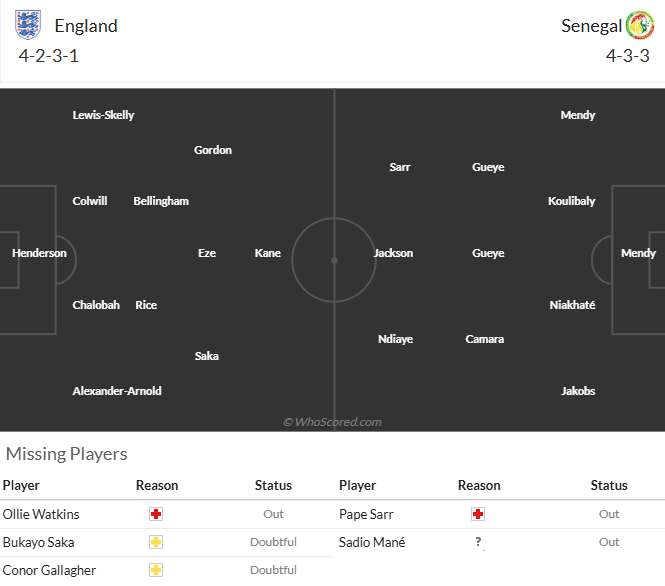
Task: Select Kane on the England lineup
Action: pyautogui.click(x=268, y=253)
